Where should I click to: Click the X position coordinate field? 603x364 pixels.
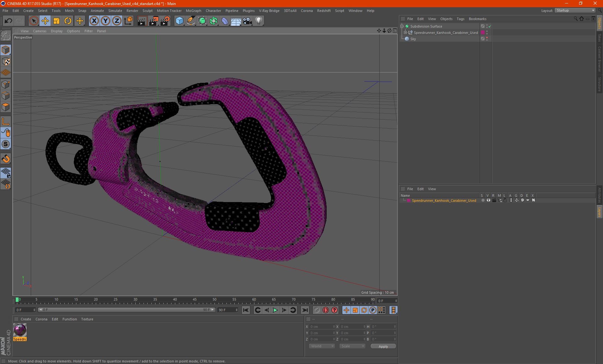[x=322, y=327]
